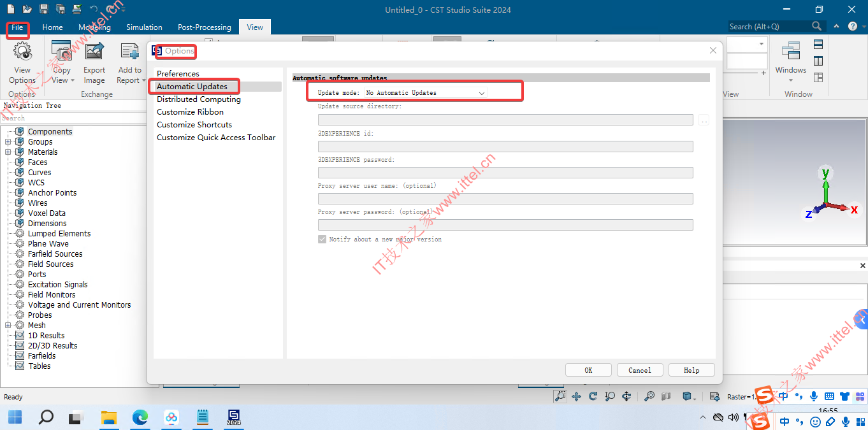Expand the Materials tree node

point(8,152)
